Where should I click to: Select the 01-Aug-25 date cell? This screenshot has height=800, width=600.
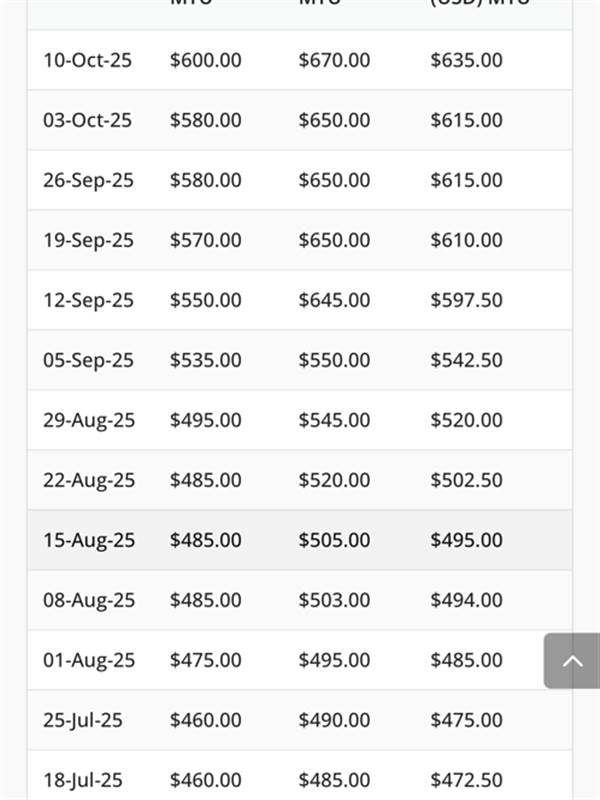point(89,660)
